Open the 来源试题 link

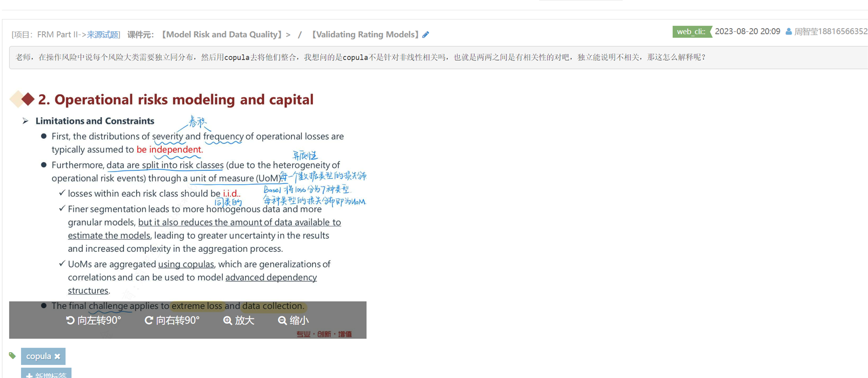point(102,35)
